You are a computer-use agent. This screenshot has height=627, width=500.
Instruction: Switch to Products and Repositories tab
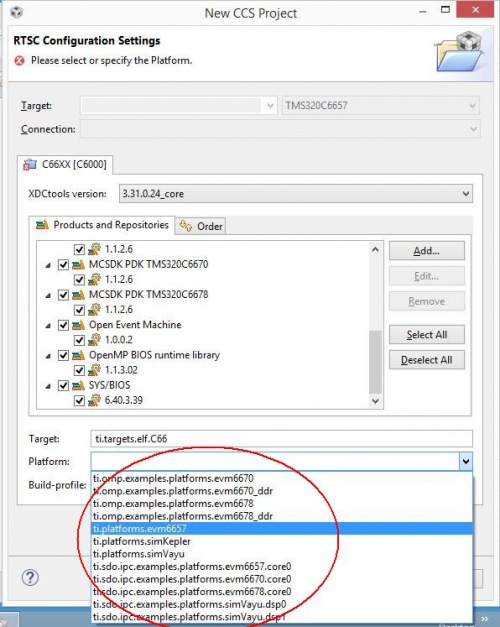click(102, 225)
